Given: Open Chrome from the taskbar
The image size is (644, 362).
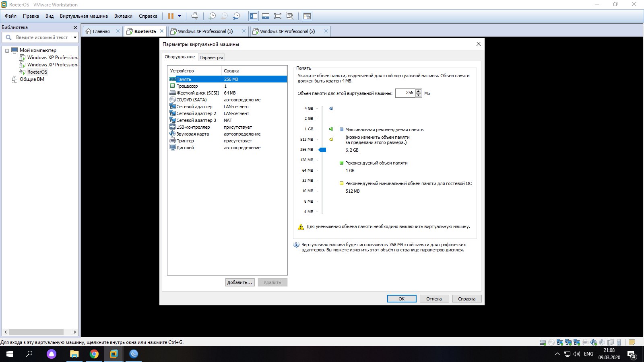Looking at the screenshot, I should tap(94, 354).
